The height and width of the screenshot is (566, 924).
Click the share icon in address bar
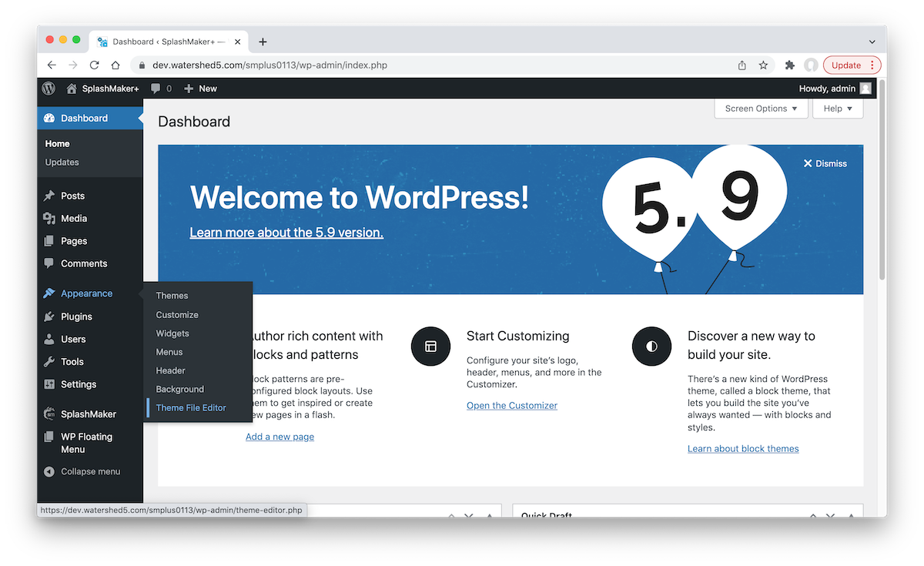click(742, 65)
